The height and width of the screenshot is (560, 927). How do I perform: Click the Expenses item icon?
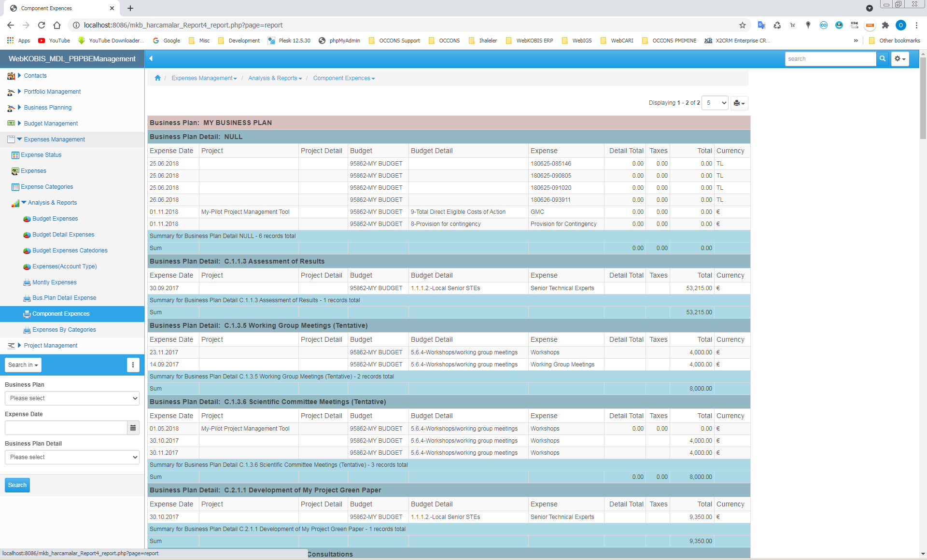(15, 171)
